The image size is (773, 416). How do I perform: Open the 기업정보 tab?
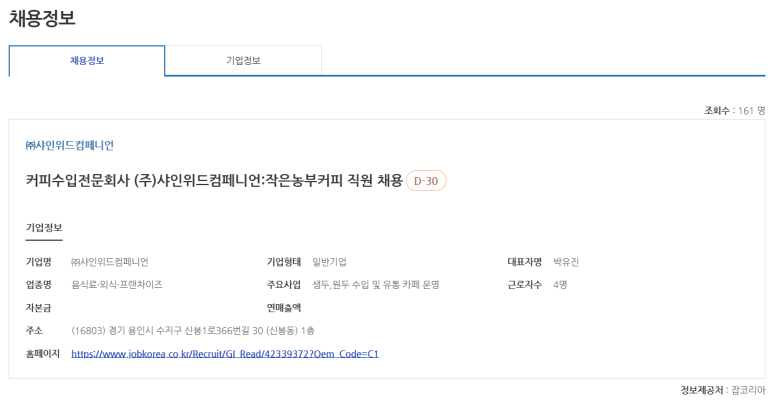pos(243,61)
